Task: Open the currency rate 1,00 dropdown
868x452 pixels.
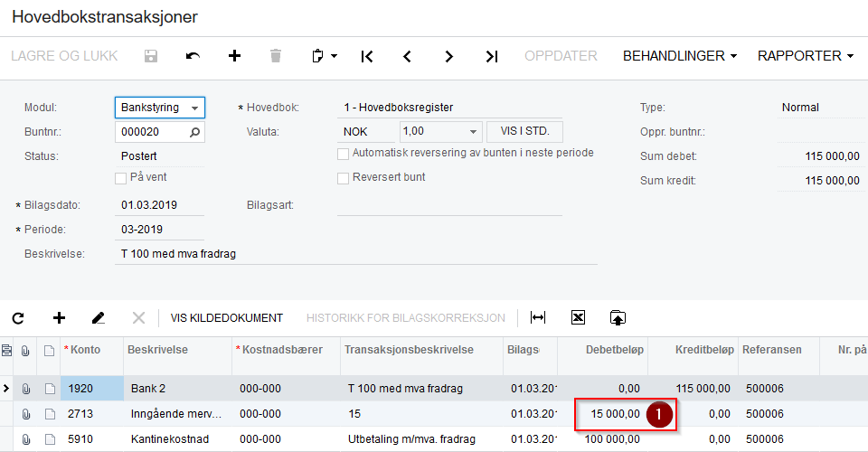Action: click(473, 132)
